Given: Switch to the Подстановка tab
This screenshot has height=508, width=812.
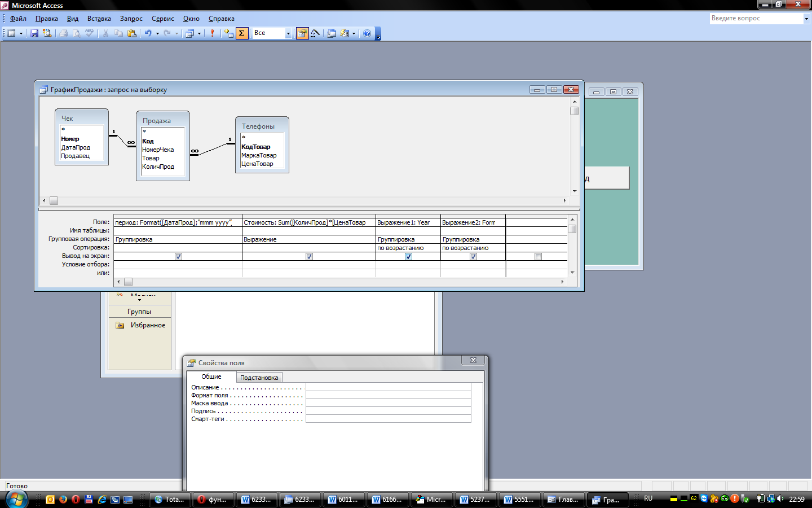Looking at the screenshot, I should (x=259, y=378).
